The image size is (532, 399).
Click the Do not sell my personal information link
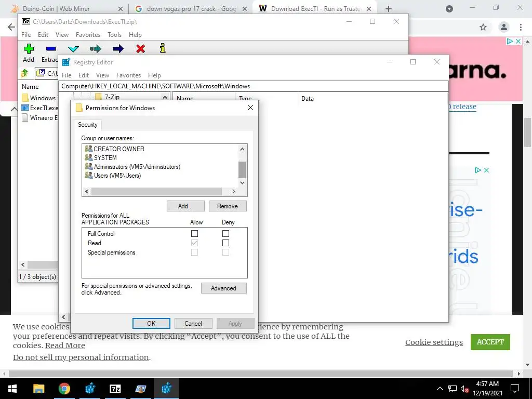81,357
